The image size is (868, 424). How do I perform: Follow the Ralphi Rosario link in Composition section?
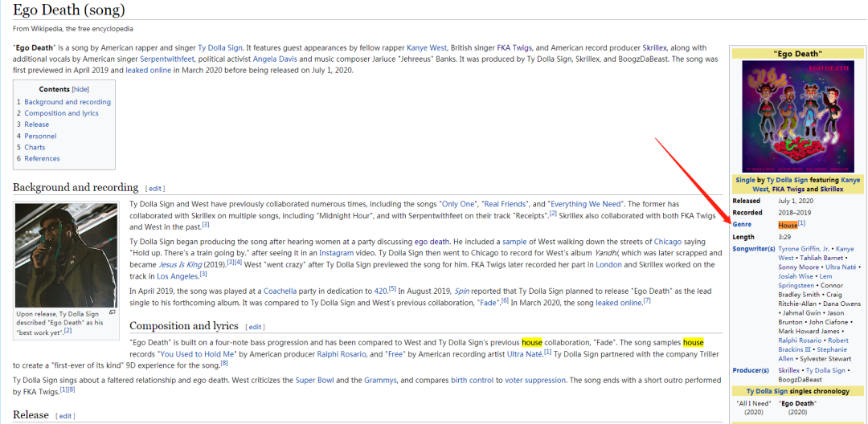342,354
